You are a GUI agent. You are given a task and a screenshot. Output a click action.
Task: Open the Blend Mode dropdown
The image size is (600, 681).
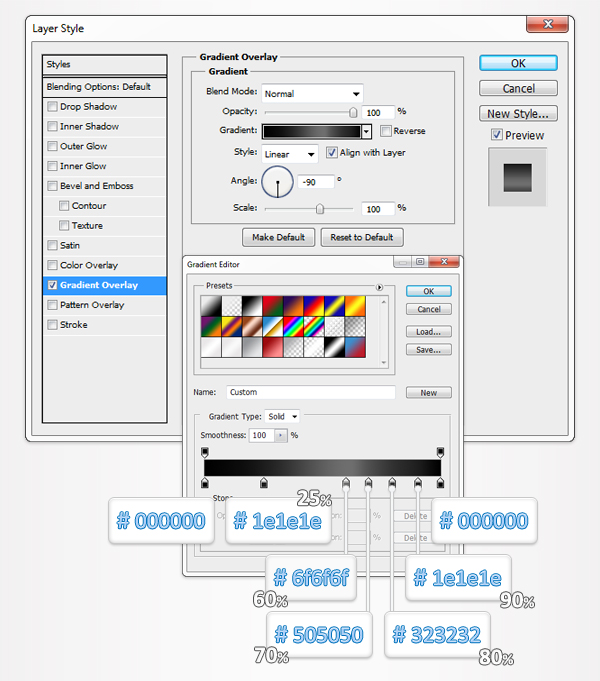point(312,93)
